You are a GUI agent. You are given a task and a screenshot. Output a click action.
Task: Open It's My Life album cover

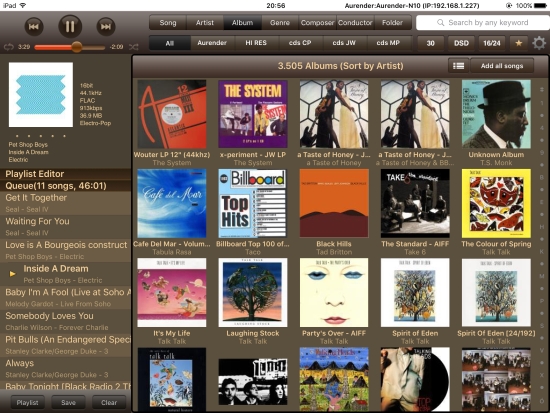(172, 293)
